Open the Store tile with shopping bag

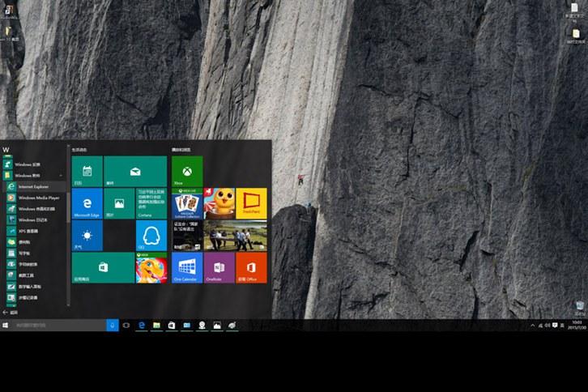(103, 267)
